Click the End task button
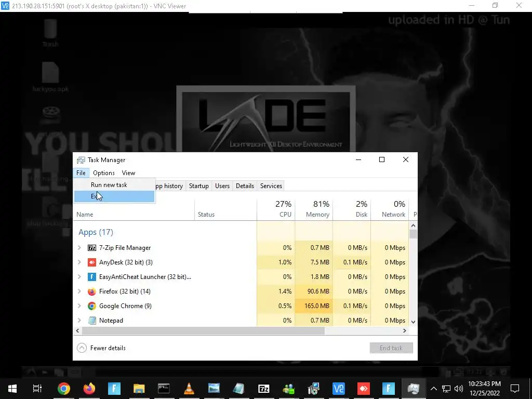Screen dimensions: 532x399 tap(391, 348)
